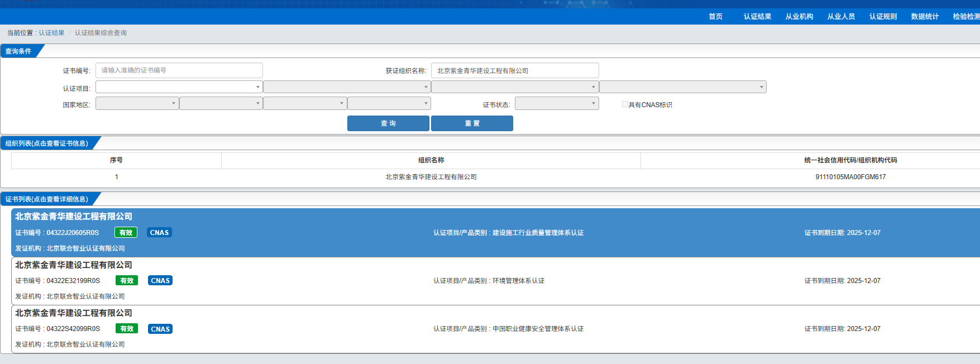Open the first 认证项目 dropdown
This screenshot has height=364, width=980.
click(179, 87)
